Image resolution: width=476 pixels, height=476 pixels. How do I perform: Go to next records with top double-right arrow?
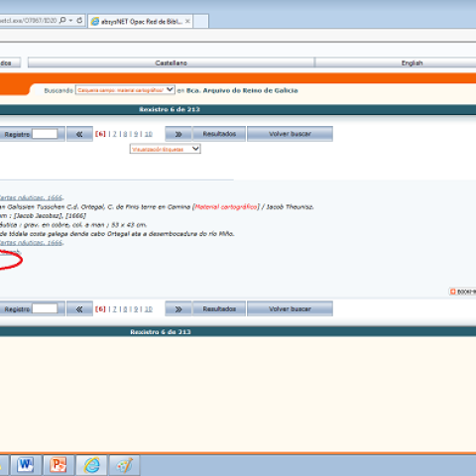(x=178, y=134)
